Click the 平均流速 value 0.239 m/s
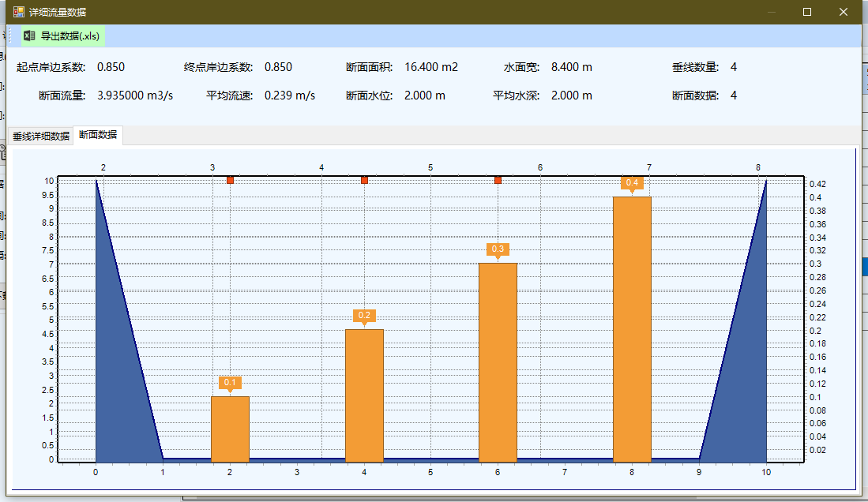868x502 pixels. pyautogui.click(x=290, y=96)
